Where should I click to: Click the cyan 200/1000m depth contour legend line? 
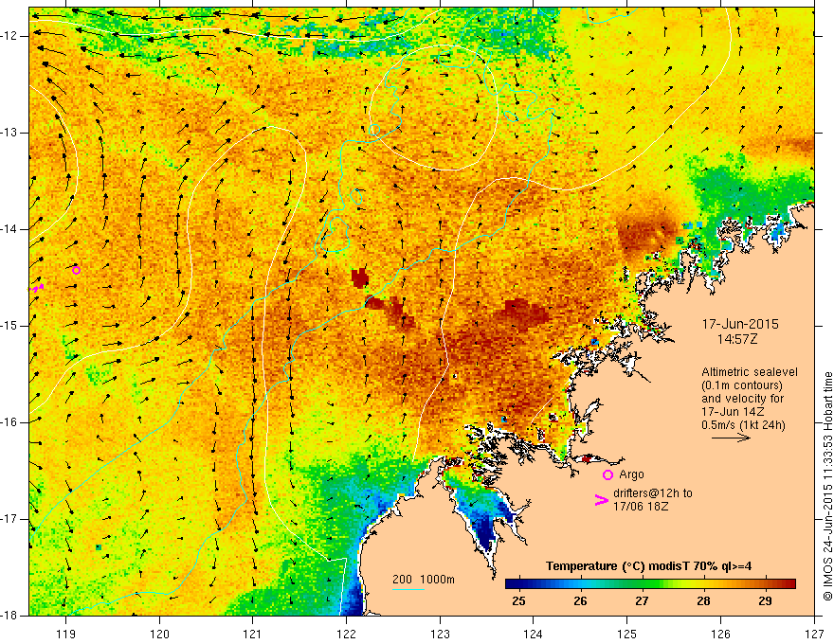(x=408, y=589)
